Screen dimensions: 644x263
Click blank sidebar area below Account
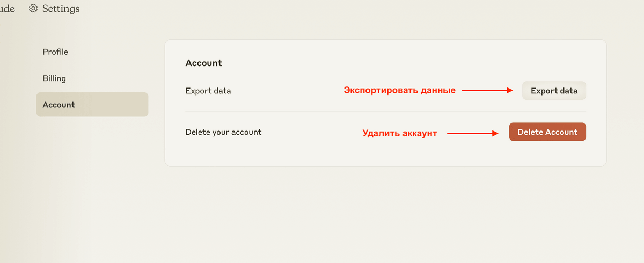92,188
